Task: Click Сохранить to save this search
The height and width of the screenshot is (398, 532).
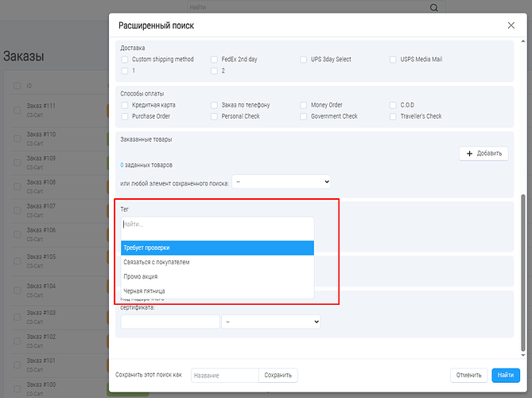Action: click(278, 375)
